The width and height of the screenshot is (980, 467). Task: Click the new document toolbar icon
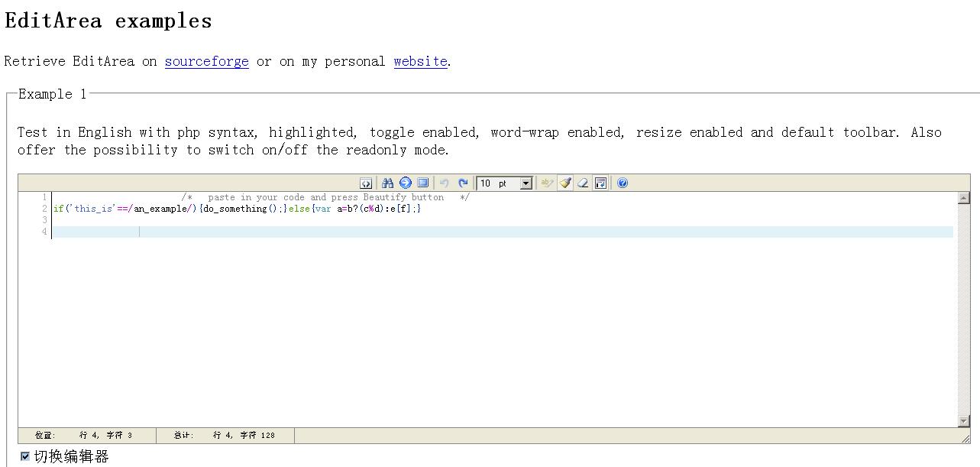click(x=366, y=183)
